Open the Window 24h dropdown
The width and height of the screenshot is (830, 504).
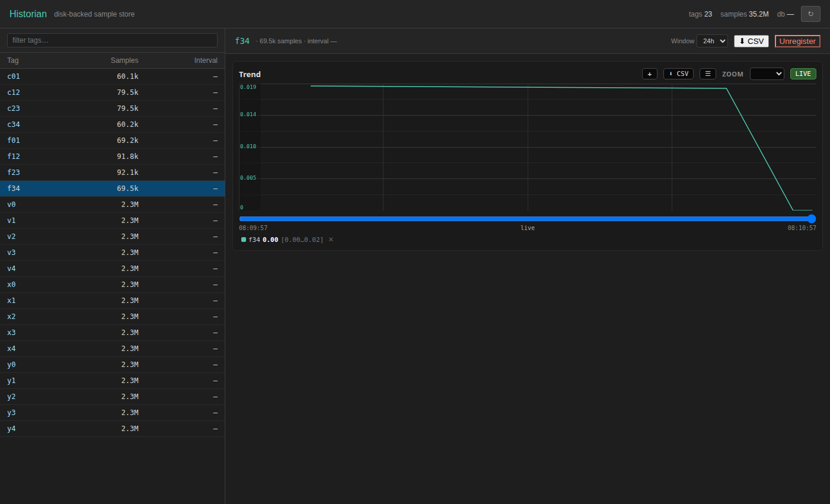pos(712,41)
